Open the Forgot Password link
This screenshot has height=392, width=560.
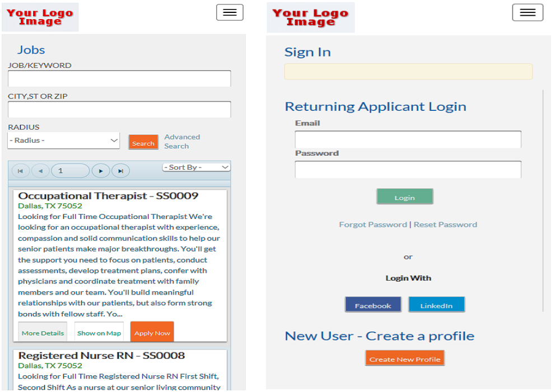pyautogui.click(x=373, y=224)
